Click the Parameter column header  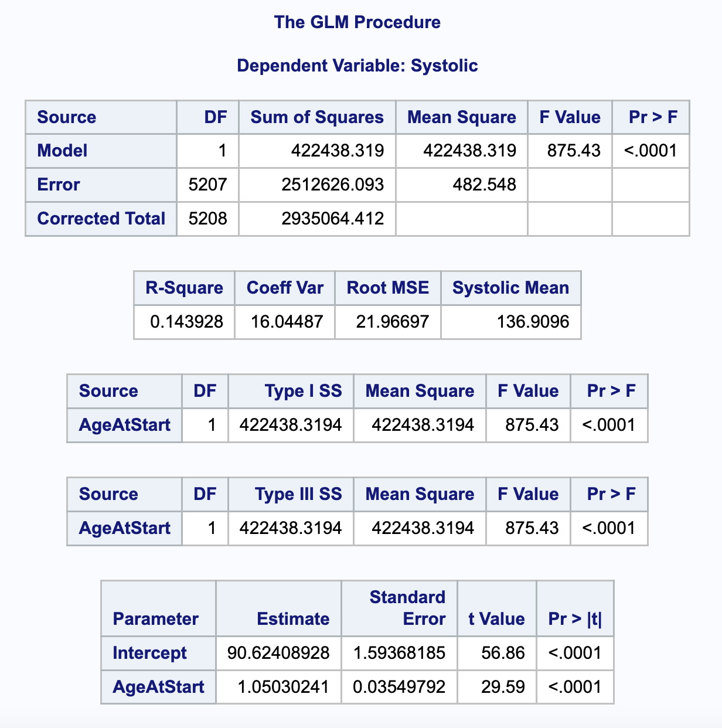[155, 619]
